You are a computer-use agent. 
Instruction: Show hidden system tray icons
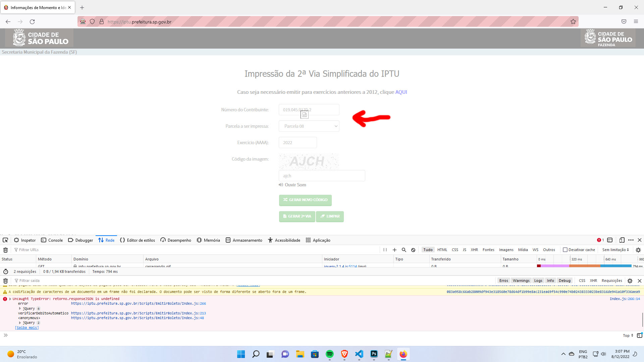tap(563, 354)
